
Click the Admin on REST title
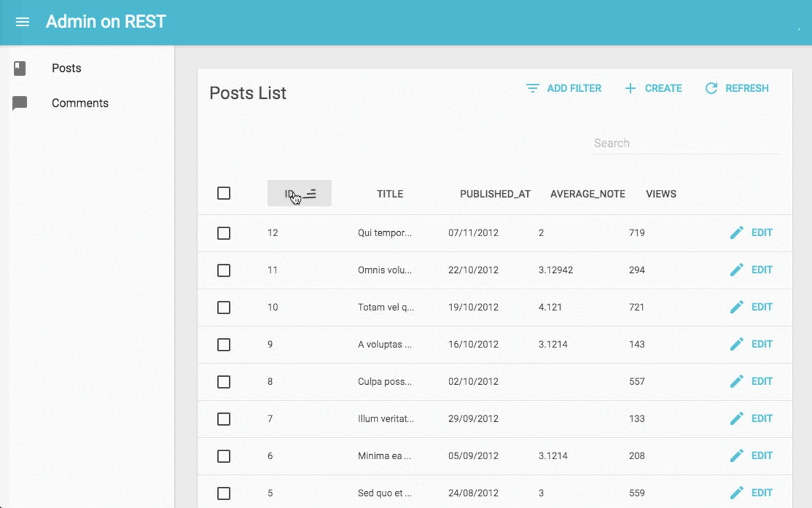click(106, 22)
